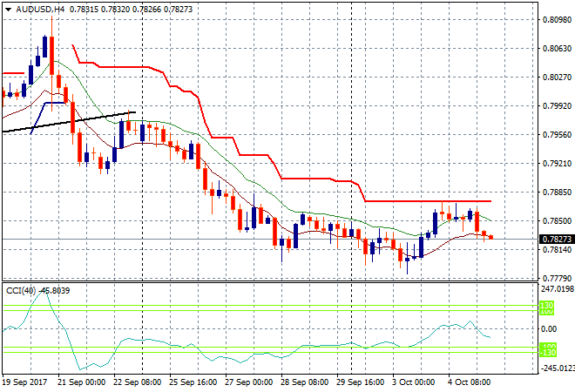Click the 0.78850 price scale label
This screenshot has height=392, width=575.
pos(557,193)
